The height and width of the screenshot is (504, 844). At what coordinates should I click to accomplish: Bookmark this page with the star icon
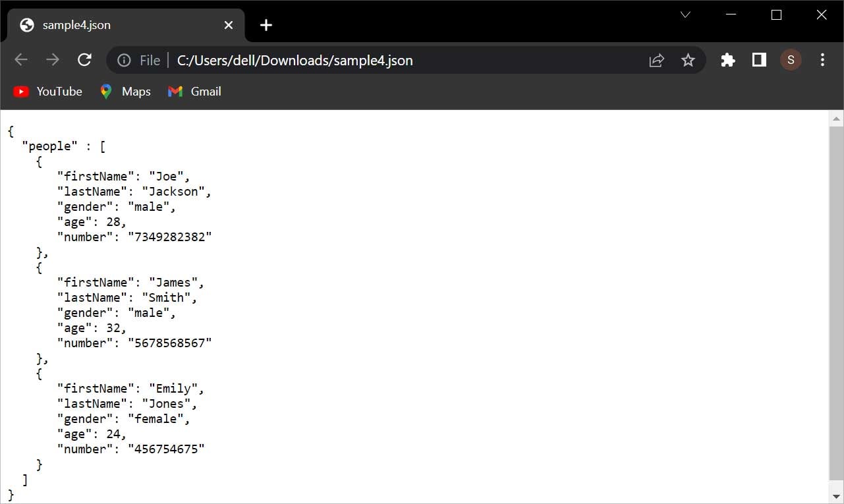pos(688,59)
